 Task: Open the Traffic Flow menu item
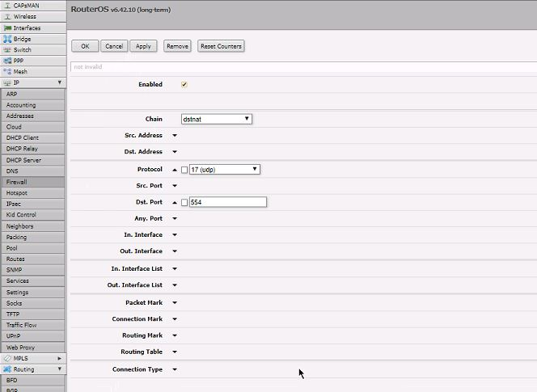click(x=33, y=325)
